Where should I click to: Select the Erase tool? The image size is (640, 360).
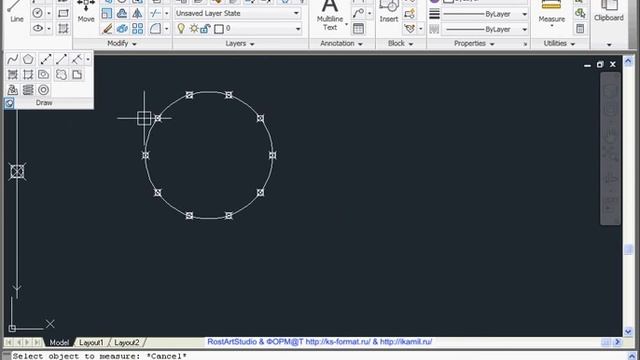point(107,29)
